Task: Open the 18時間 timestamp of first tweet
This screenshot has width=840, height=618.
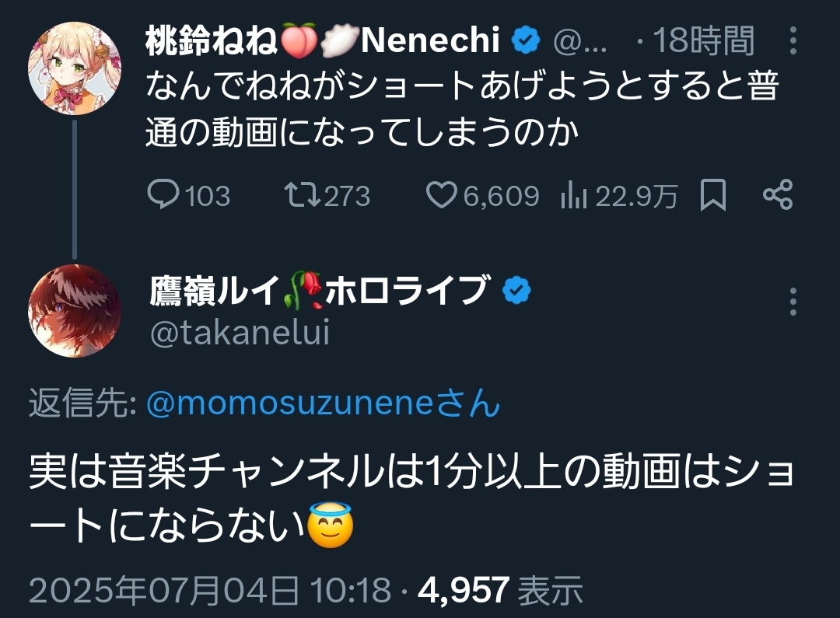Action: pyautogui.click(x=703, y=40)
